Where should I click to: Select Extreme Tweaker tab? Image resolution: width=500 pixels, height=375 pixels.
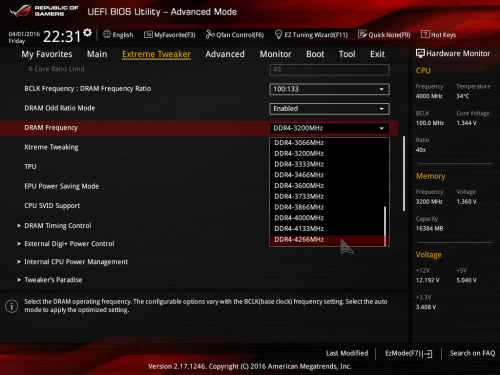156,54
